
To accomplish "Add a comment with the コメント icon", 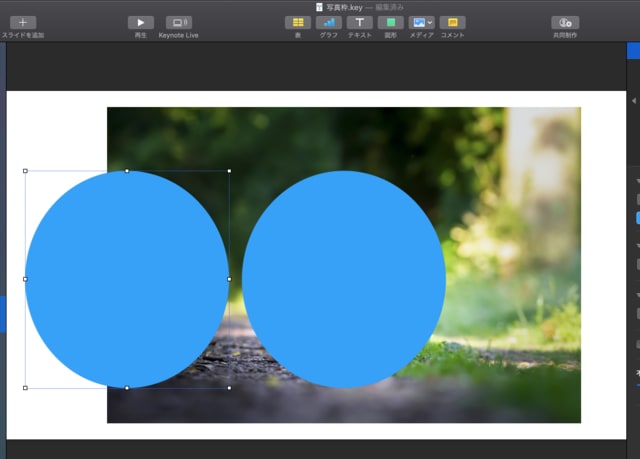I will tap(452, 22).
